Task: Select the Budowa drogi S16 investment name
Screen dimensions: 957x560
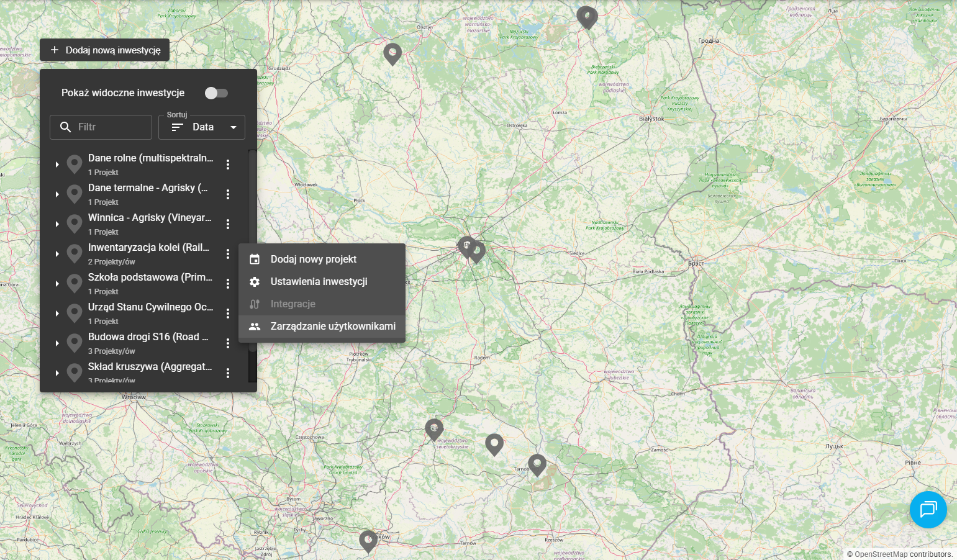Action: coord(148,337)
